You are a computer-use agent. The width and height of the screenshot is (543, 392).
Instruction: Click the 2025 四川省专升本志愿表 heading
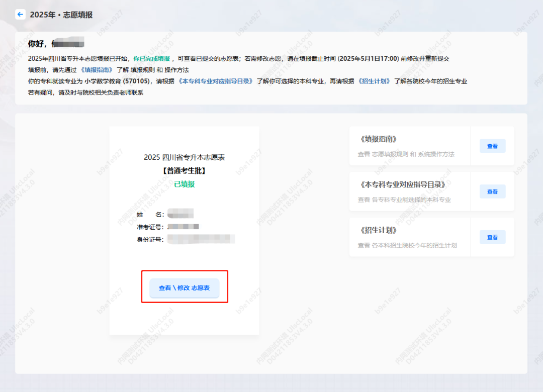coord(184,157)
